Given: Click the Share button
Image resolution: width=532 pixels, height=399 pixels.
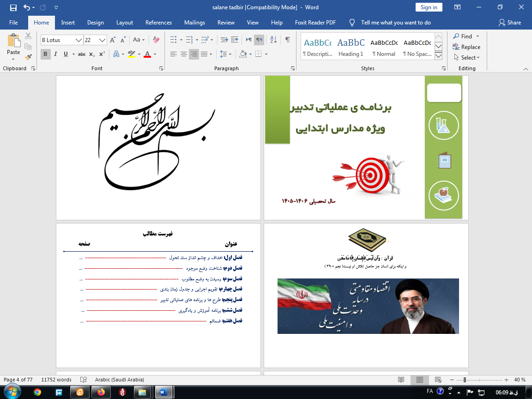Looking at the screenshot, I should point(510,22).
